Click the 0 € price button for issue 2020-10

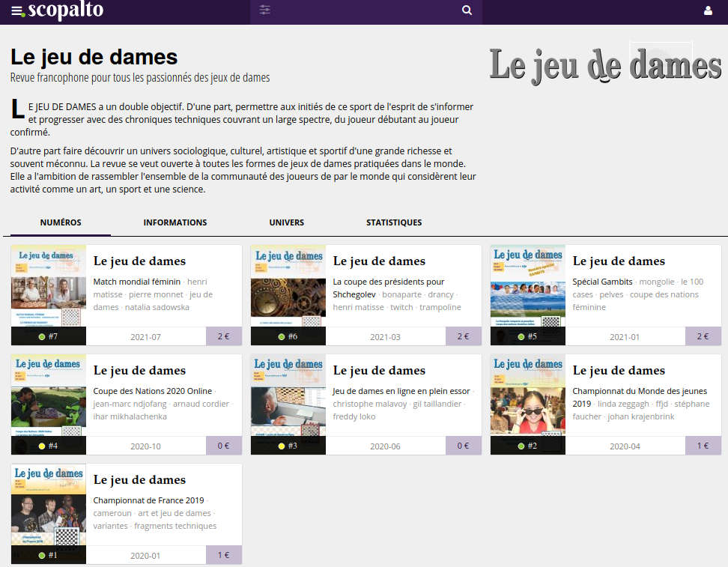point(223,446)
